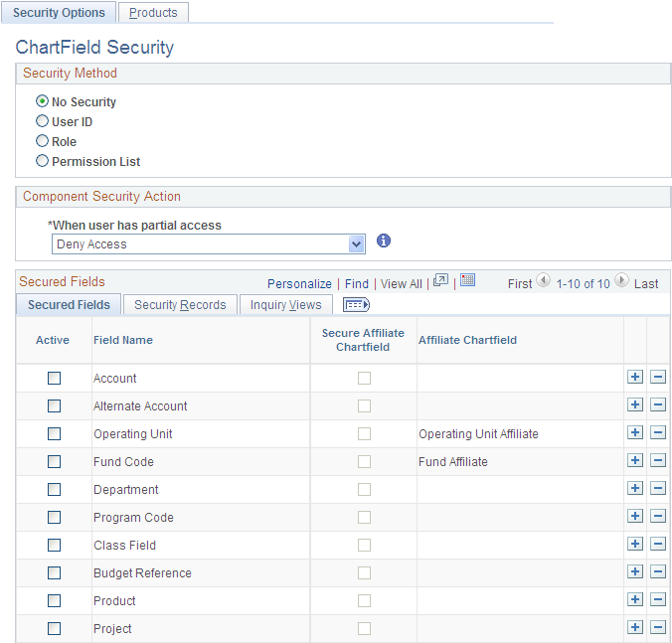Delete the Class Field row

point(657,544)
